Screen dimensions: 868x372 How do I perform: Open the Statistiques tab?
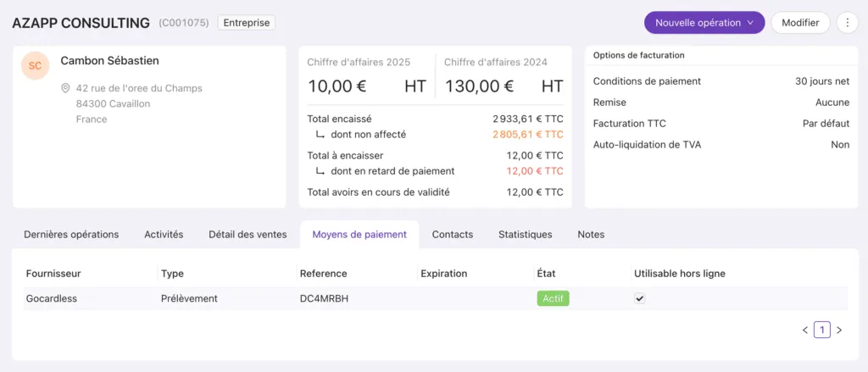526,234
